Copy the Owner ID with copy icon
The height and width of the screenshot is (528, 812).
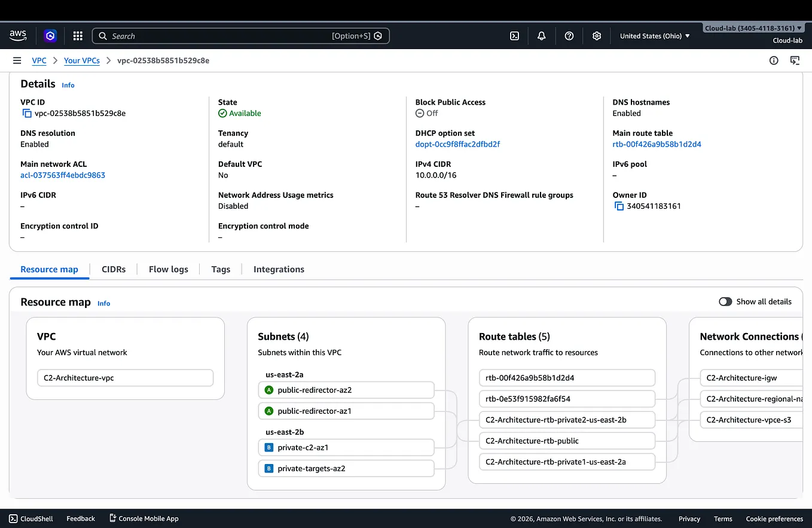(619, 206)
